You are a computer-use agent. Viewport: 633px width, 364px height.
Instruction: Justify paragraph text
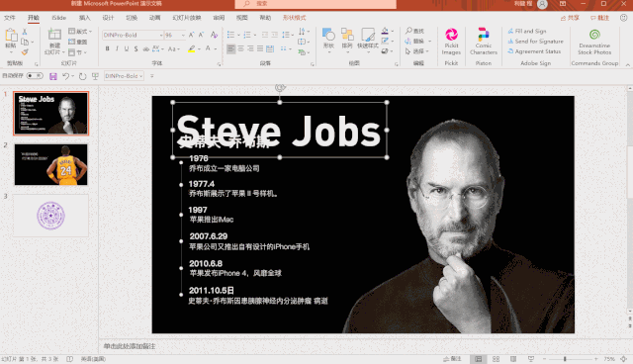pyautogui.click(x=260, y=48)
